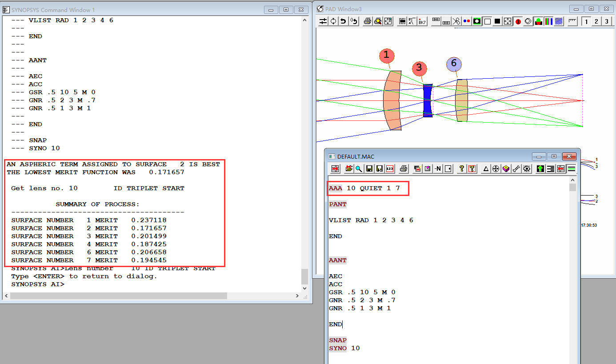Click the fit-to-window icon in PAD toolbar
The image size is (616, 364).
tap(388, 21)
